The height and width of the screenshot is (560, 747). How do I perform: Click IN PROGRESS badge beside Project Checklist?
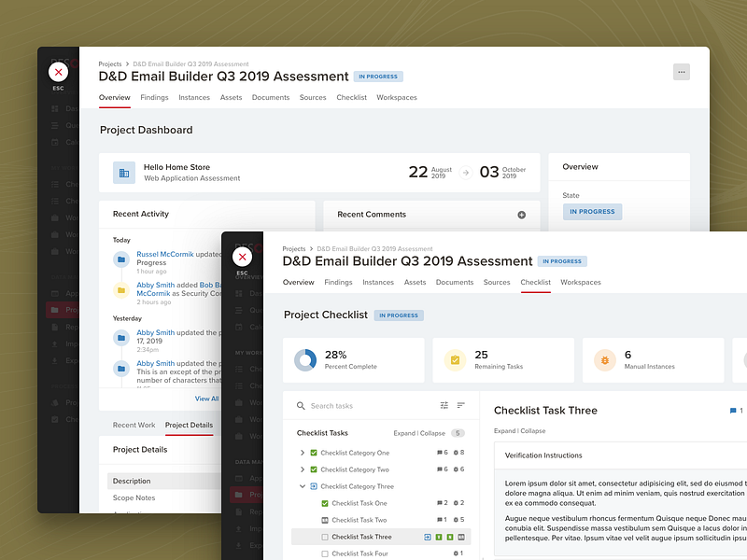[399, 315]
